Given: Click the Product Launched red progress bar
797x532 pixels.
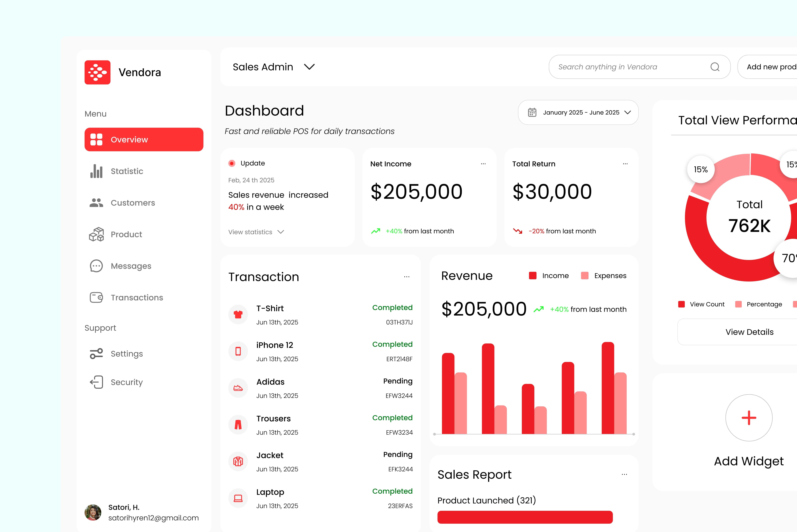Looking at the screenshot, I should (x=525, y=517).
